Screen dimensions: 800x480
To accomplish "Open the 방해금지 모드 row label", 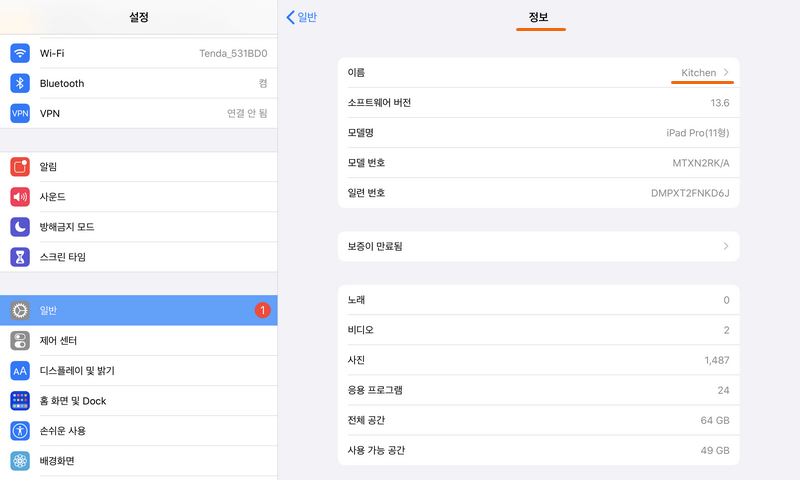I will pyautogui.click(x=67, y=227).
